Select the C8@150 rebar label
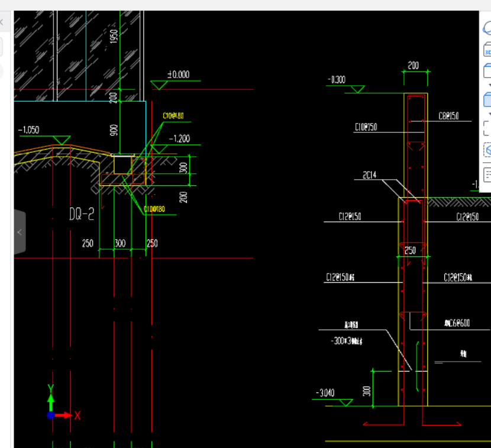Screen dimensions: 491x448 (x=449, y=116)
